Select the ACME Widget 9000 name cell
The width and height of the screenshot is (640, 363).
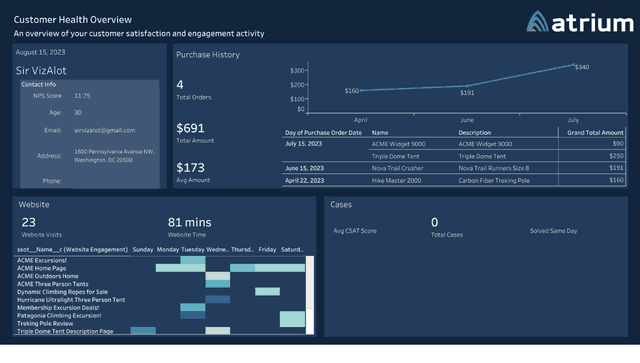398,144
